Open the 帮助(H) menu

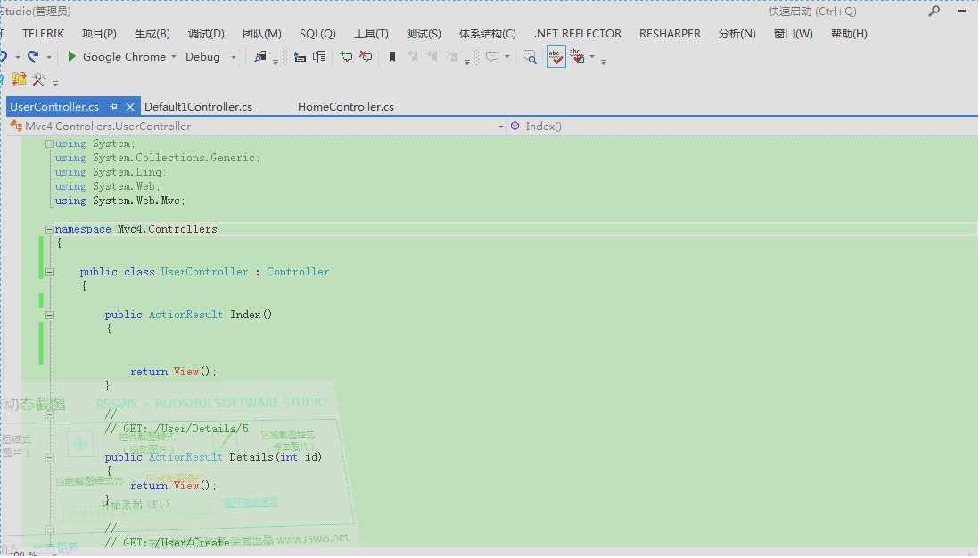click(849, 34)
